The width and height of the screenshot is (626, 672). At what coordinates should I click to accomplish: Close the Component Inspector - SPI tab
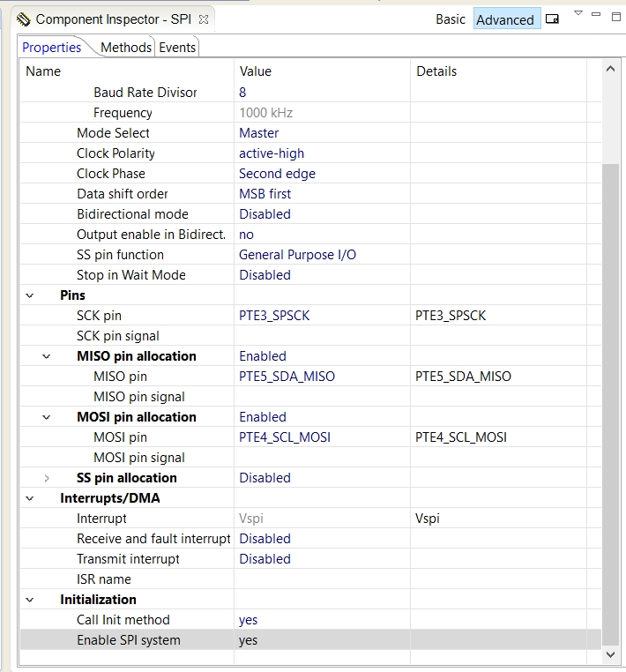(x=204, y=19)
